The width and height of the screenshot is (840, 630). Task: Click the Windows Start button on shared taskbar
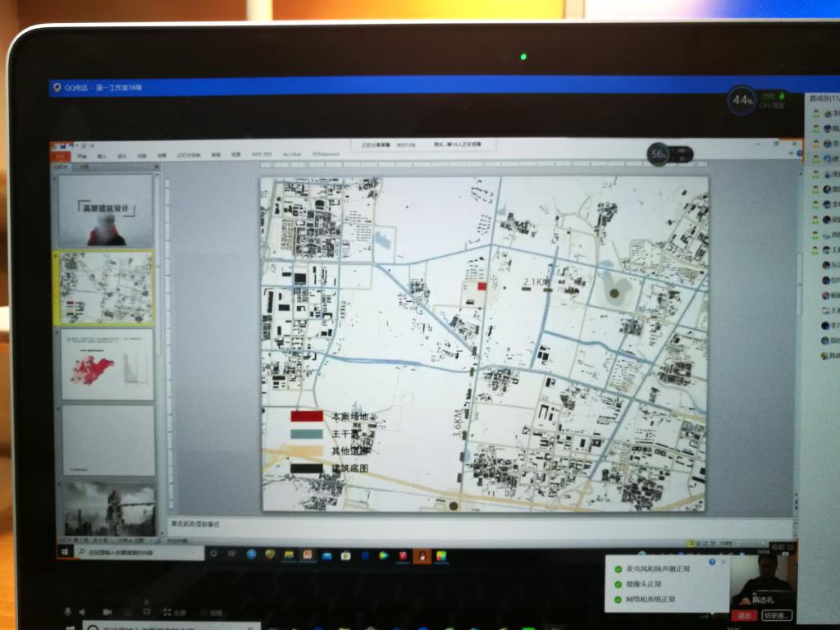pos(64,554)
